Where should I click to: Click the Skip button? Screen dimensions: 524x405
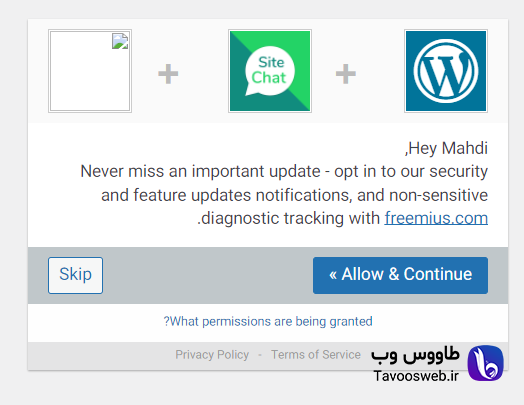76,275
